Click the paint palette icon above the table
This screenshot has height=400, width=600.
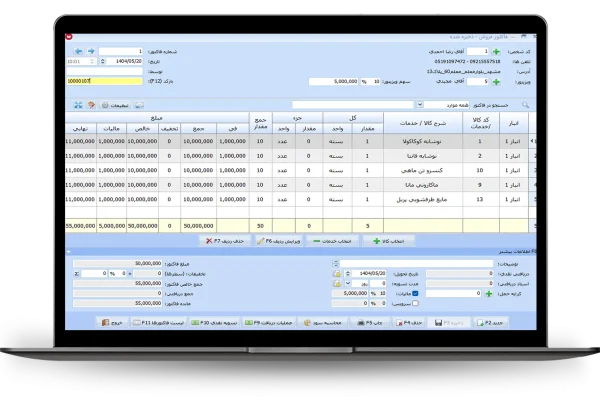(91, 104)
